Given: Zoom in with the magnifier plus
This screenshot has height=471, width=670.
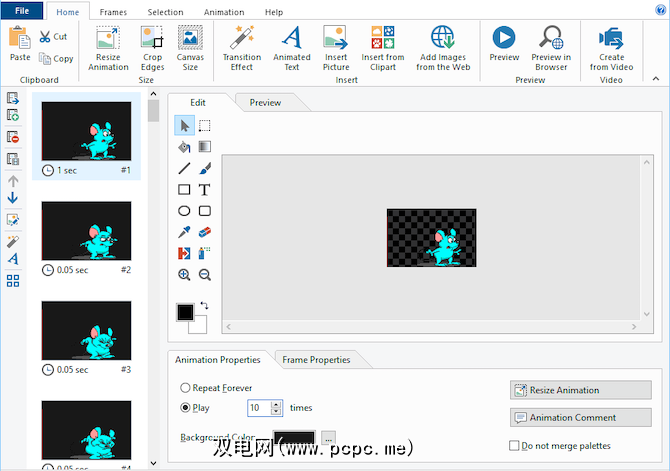Looking at the screenshot, I should (185, 274).
